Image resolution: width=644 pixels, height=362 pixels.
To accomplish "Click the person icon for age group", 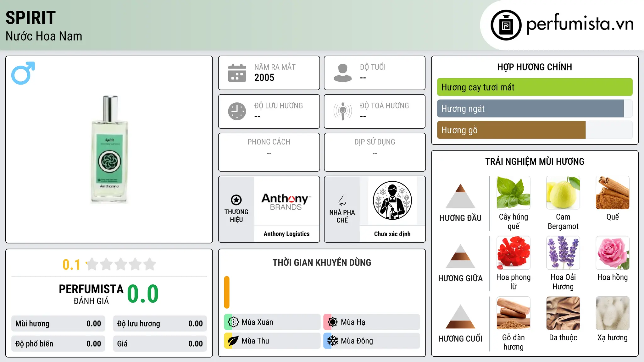I will [x=343, y=73].
